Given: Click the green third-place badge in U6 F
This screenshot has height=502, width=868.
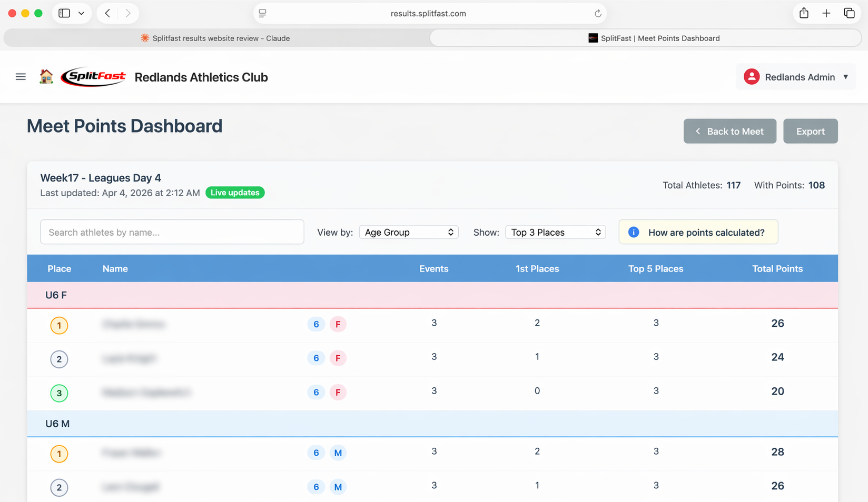Looking at the screenshot, I should coord(59,393).
